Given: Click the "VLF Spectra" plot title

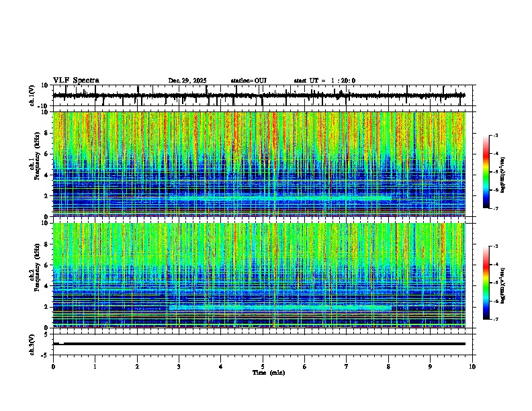Looking at the screenshot, I should click(x=76, y=81).
